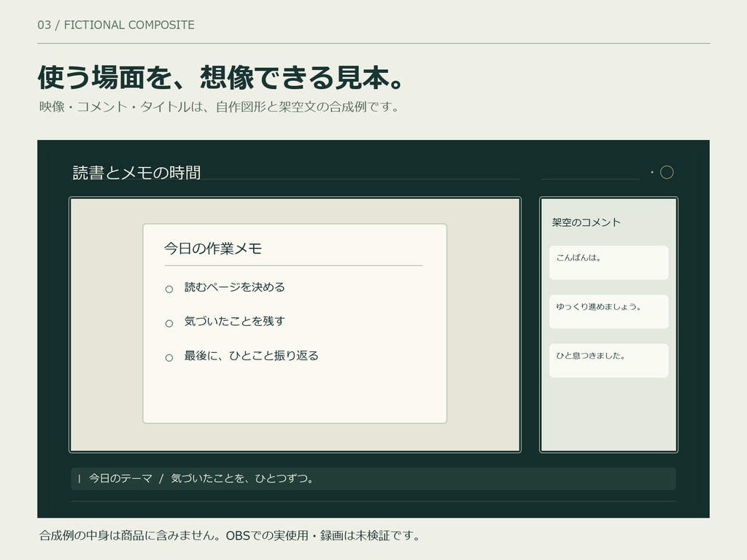
Task: Click the 架空のコメント panel heading
Action: tap(586, 222)
